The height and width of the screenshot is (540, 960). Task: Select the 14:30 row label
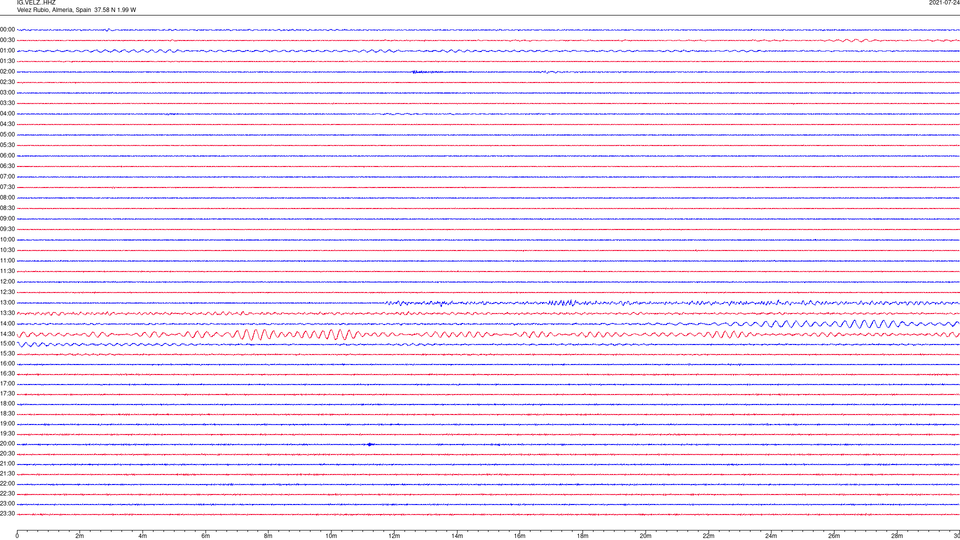click(x=7, y=334)
